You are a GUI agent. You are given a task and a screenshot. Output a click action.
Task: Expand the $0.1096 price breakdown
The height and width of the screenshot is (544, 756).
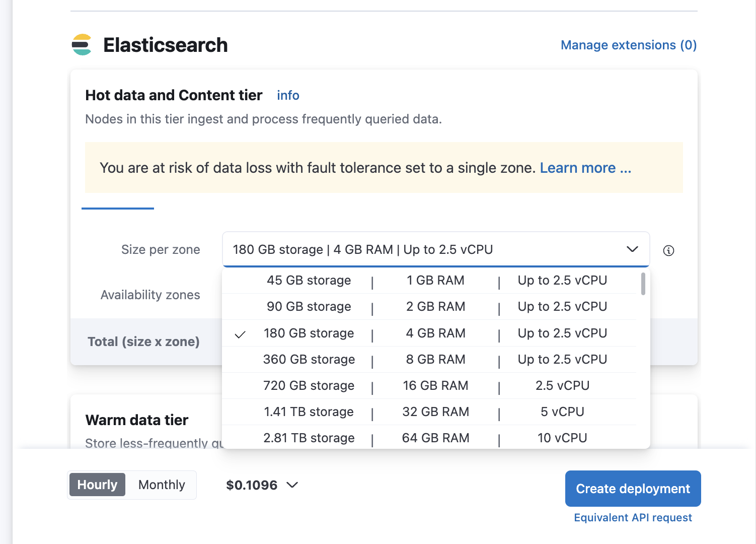[291, 486]
